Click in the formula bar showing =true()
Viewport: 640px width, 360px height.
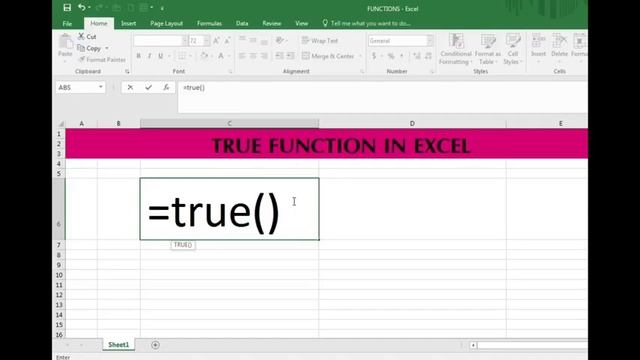[x=382, y=97]
